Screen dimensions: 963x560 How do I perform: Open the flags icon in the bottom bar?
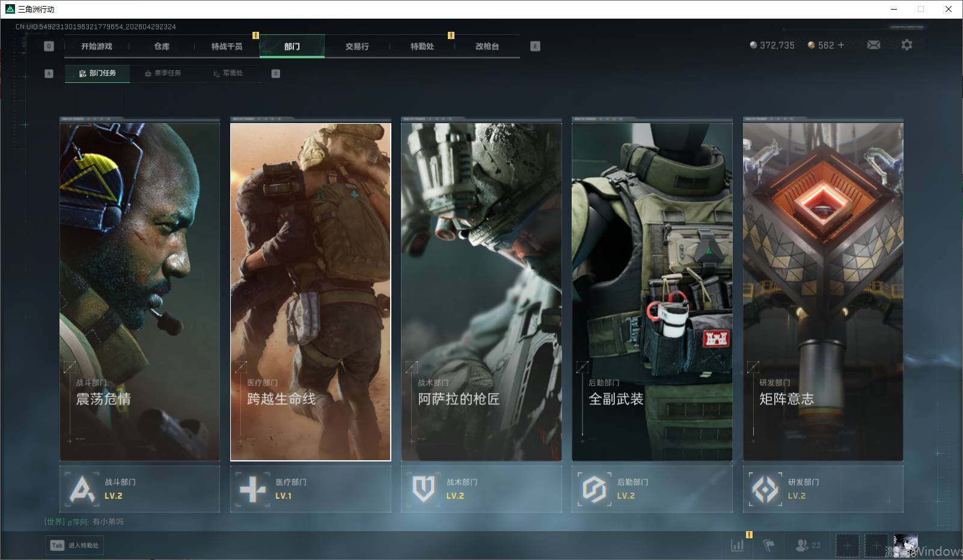(x=768, y=546)
